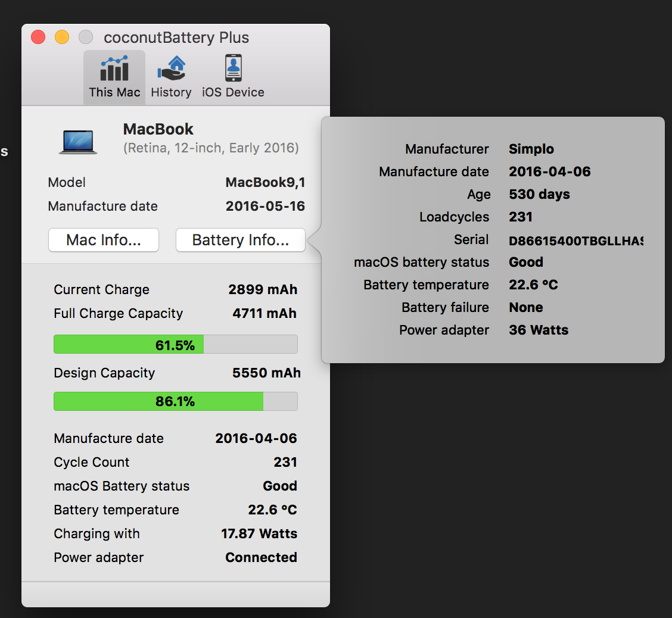Click the 61.5% current charge progress bar
Viewport: 672px width, 618px height.
pyautogui.click(x=176, y=344)
